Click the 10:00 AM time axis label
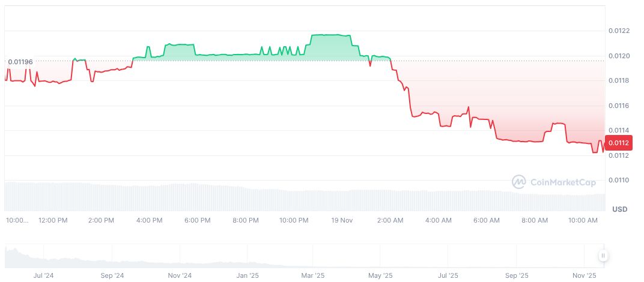644x282 pixels. (583, 220)
